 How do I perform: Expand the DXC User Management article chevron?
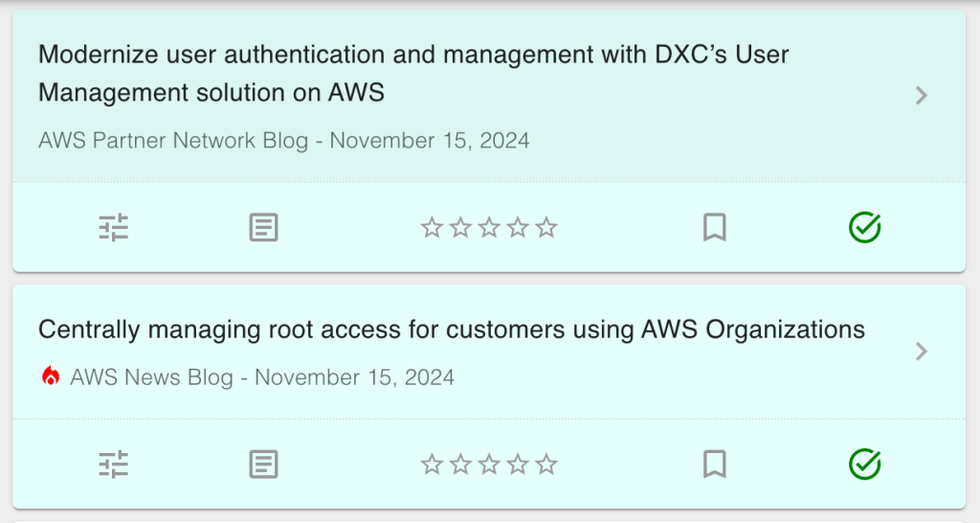click(921, 95)
